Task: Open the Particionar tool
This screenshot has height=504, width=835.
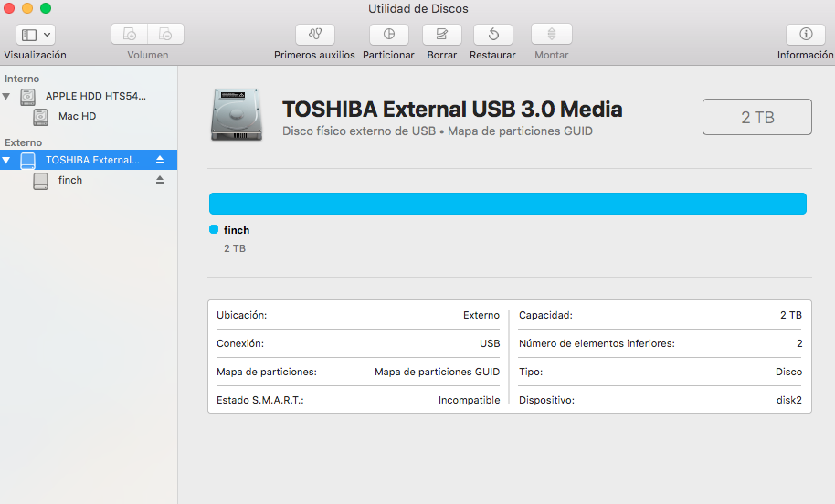Action: (388, 35)
